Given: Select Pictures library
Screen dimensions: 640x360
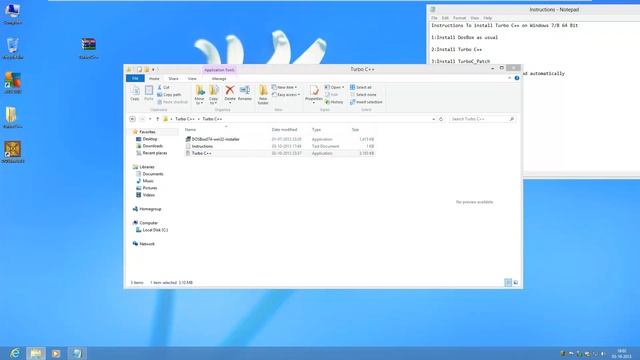Looking at the screenshot, I should coord(147,188).
